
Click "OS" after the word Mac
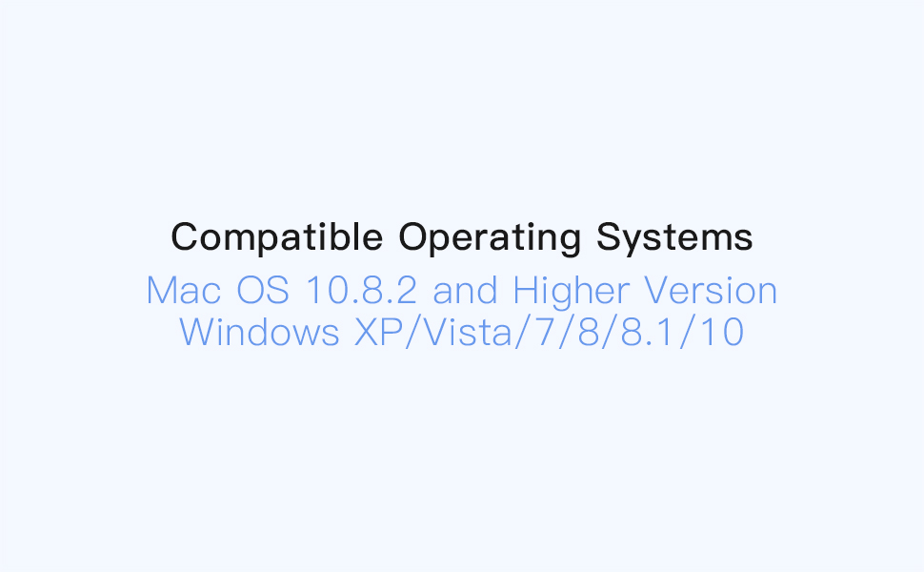tap(263, 290)
